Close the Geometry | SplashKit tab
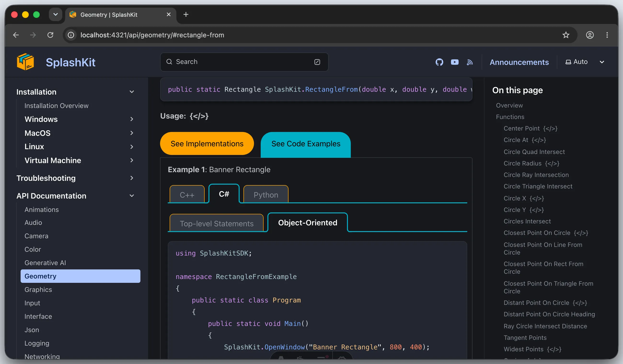623x364 pixels. (x=169, y=15)
